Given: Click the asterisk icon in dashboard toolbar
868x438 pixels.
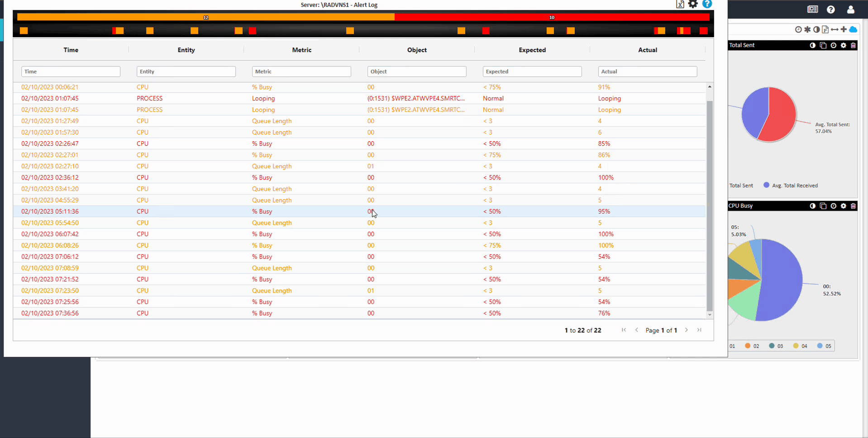Looking at the screenshot, I should point(807,29).
